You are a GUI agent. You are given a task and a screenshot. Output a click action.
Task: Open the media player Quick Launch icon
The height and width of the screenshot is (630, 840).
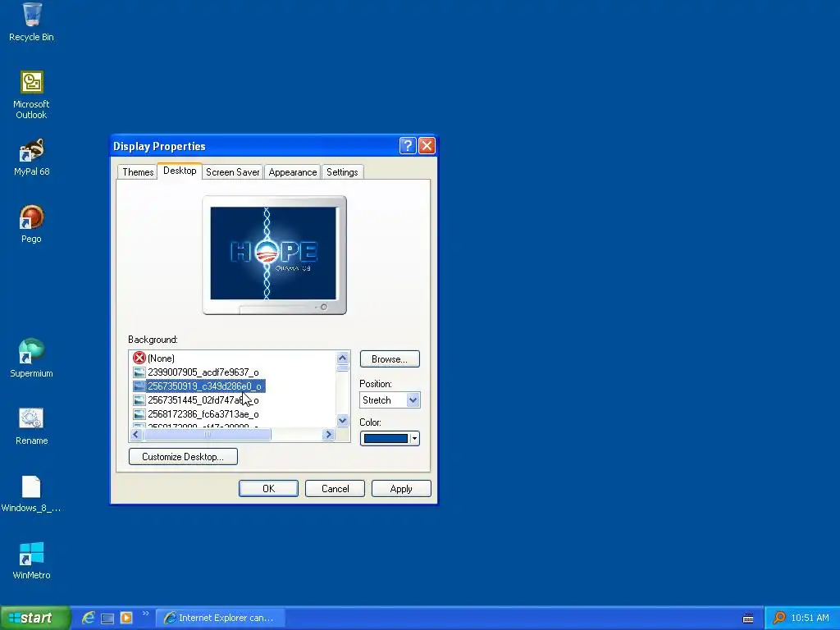pyautogui.click(x=126, y=618)
